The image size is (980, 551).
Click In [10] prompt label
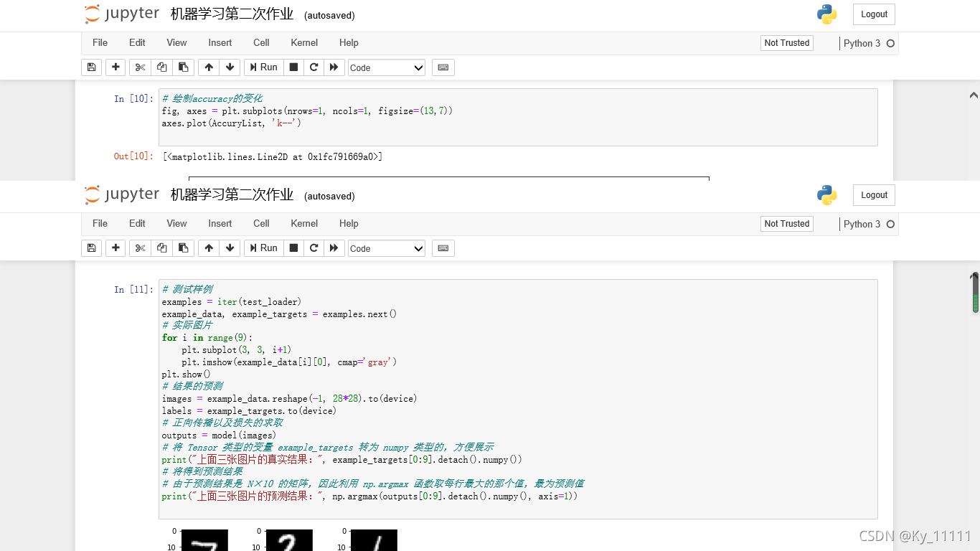133,99
